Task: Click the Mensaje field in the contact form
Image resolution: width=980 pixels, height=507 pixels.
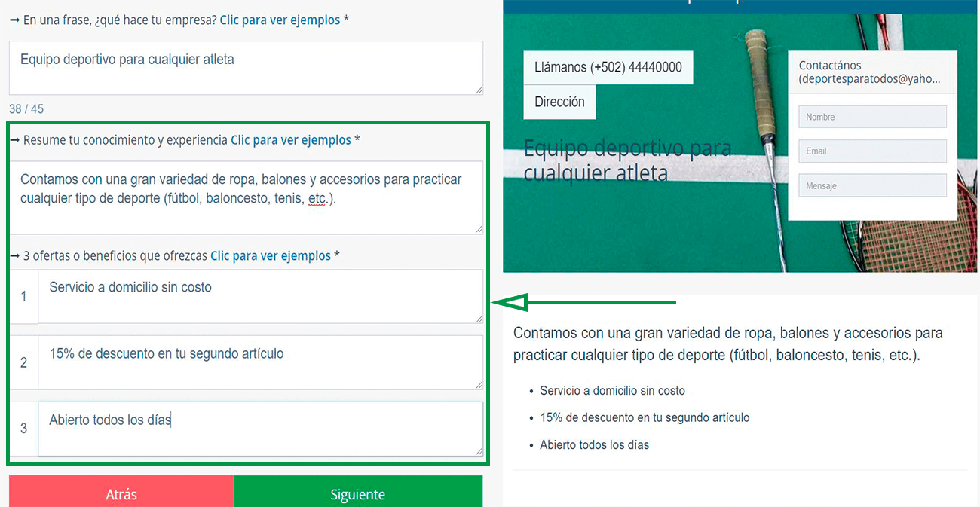Action: tap(872, 186)
